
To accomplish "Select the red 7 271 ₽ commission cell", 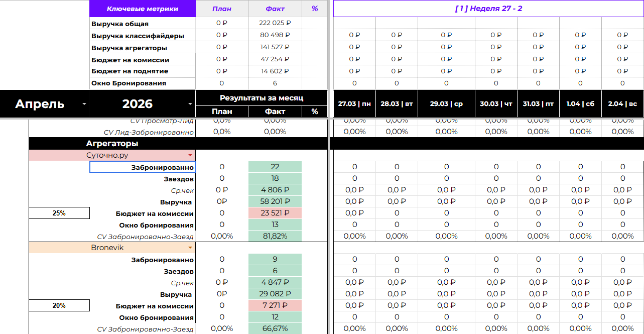I will [x=275, y=305].
